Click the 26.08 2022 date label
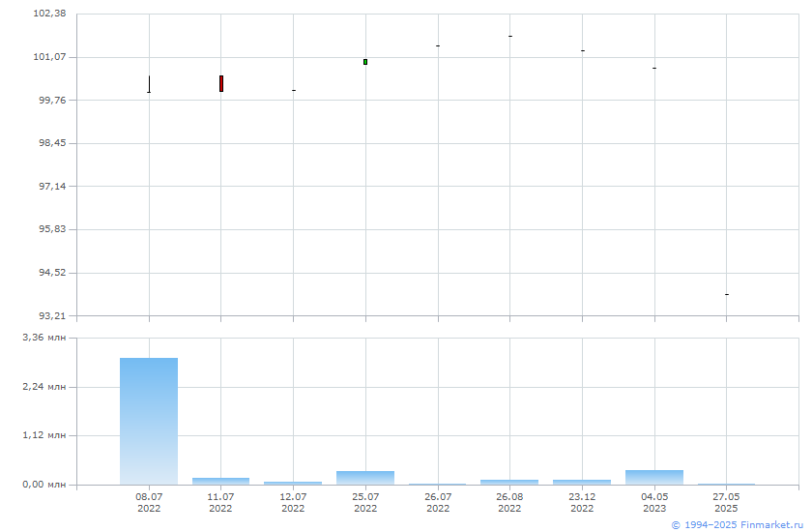This screenshot has width=812, height=532. [509, 502]
